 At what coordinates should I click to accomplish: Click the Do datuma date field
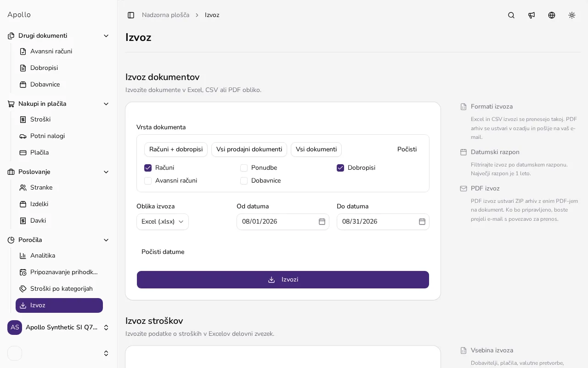coord(383,222)
